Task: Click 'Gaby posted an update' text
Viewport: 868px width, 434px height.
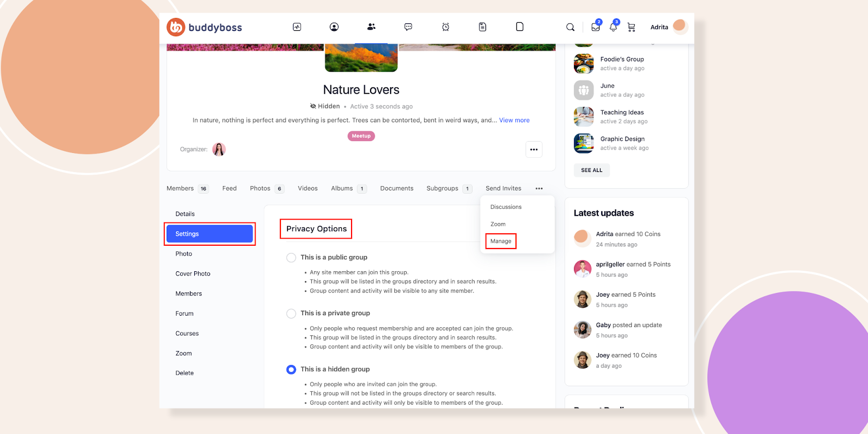Action: click(x=629, y=325)
